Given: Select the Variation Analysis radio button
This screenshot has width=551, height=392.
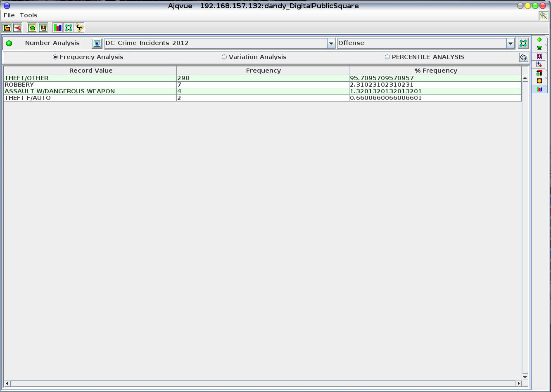Looking at the screenshot, I should point(224,57).
